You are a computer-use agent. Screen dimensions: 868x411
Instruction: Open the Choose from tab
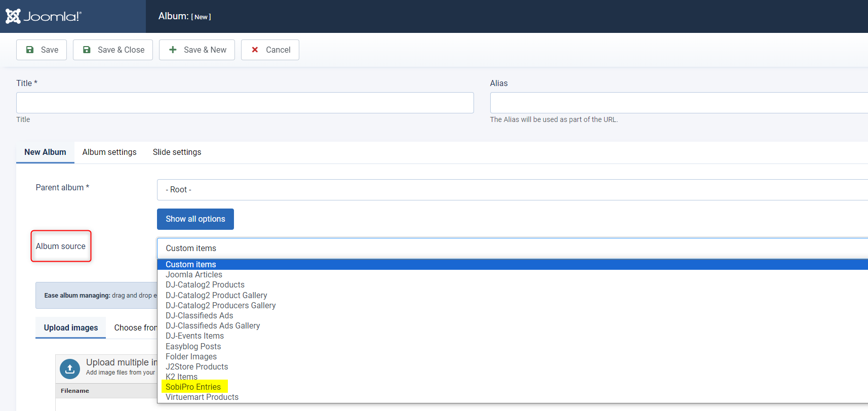tap(135, 327)
